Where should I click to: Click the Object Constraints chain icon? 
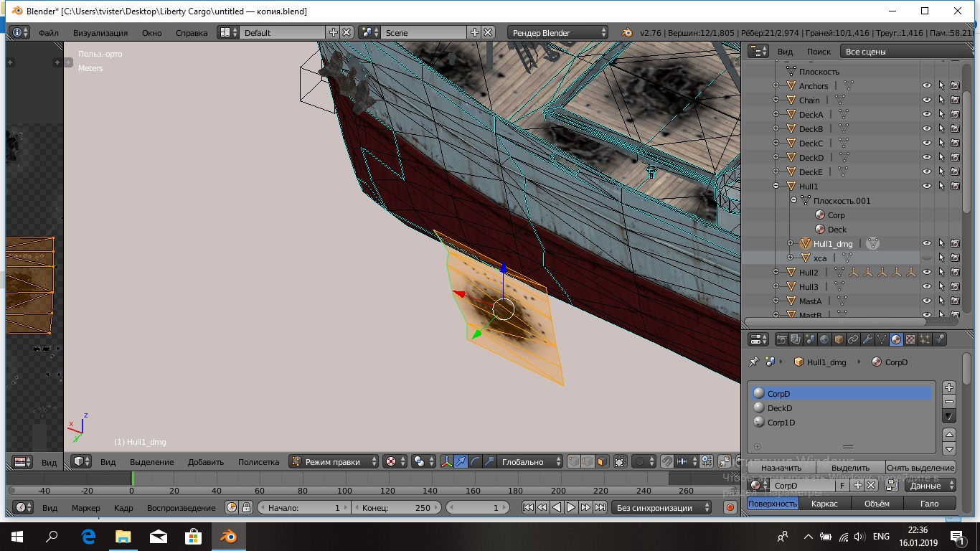[853, 339]
